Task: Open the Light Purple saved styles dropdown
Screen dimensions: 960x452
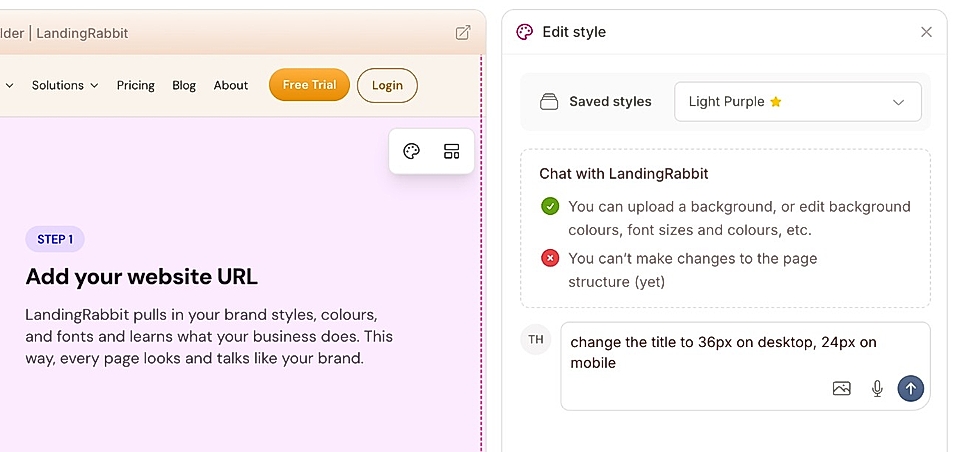Action: [x=798, y=102]
